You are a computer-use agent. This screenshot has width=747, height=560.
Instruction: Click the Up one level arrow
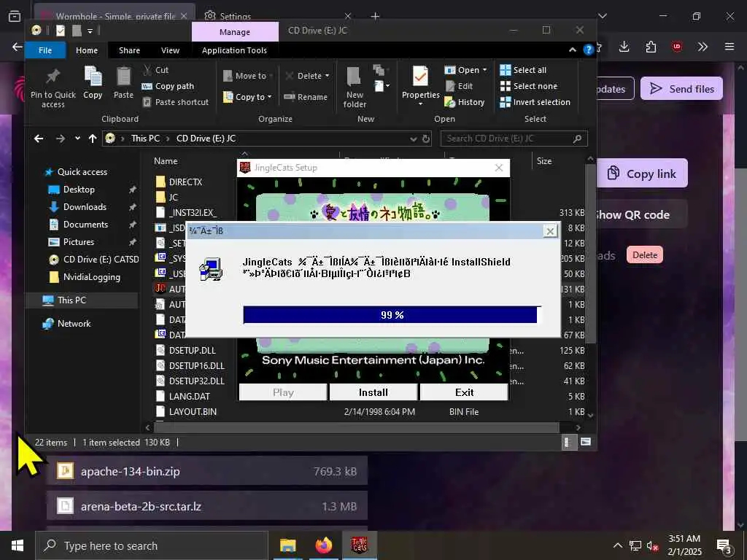(93, 139)
